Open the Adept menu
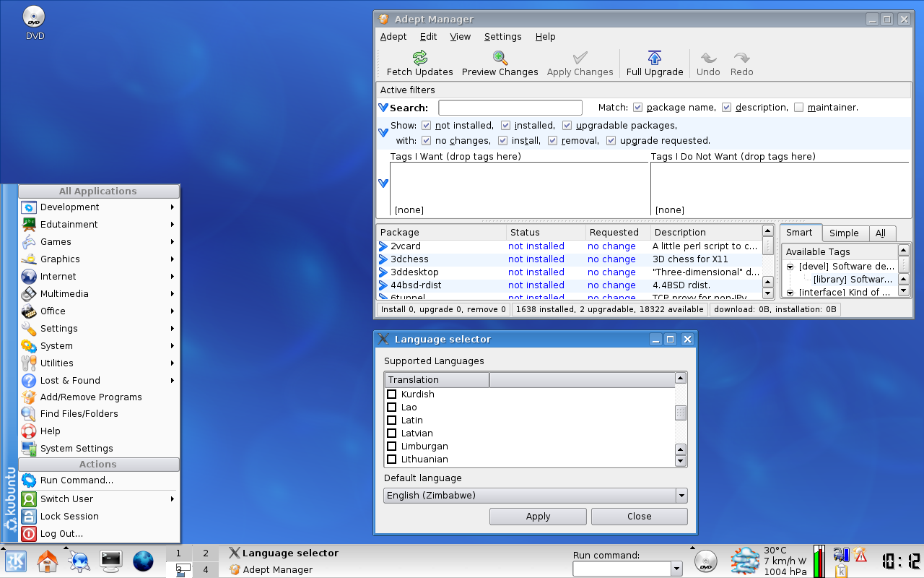The height and width of the screenshot is (578, 924). 393,37
